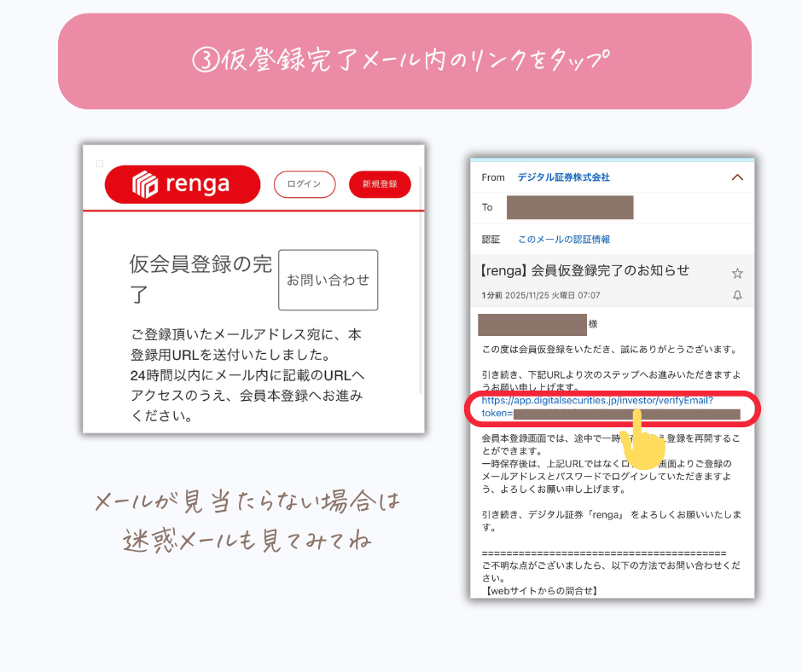
Task: Tick the small square above the renga logo
Action: coord(100,164)
